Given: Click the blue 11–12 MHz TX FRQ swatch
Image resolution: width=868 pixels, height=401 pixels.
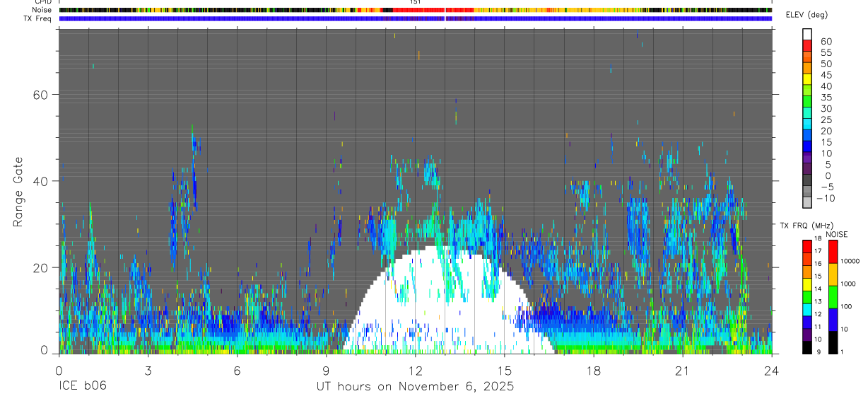Looking at the screenshot, I should tap(807, 322).
